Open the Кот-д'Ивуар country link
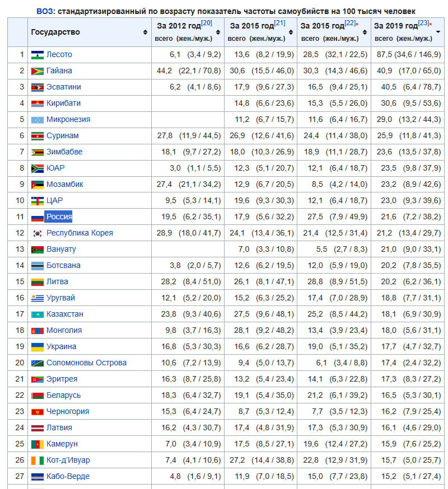The width and height of the screenshot is (448, 489). (x=68, y=460)
